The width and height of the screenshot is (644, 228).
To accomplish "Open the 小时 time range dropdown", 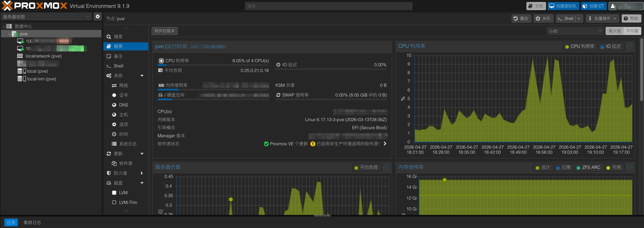I will click(x=575, y=31).
